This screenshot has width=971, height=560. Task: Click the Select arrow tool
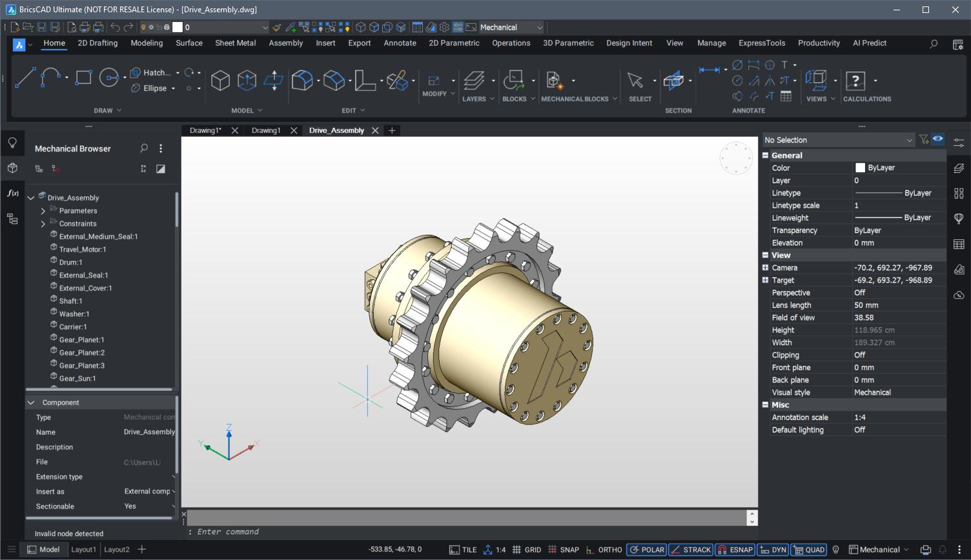point(635,80)
